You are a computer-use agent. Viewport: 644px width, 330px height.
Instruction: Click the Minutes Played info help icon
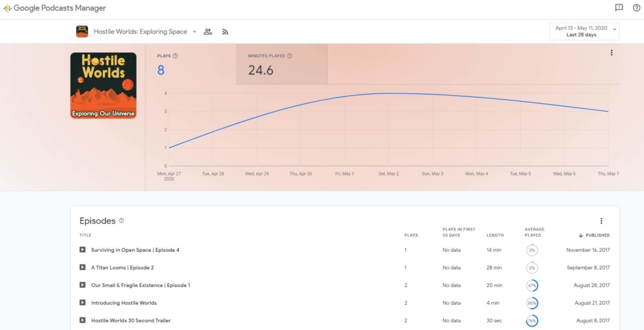point(289,56)
